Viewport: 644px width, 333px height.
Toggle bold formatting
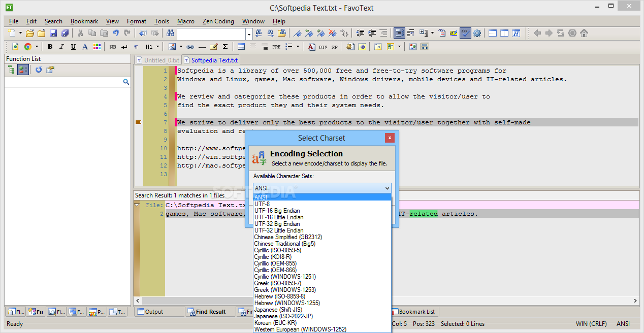coord(50,47)
